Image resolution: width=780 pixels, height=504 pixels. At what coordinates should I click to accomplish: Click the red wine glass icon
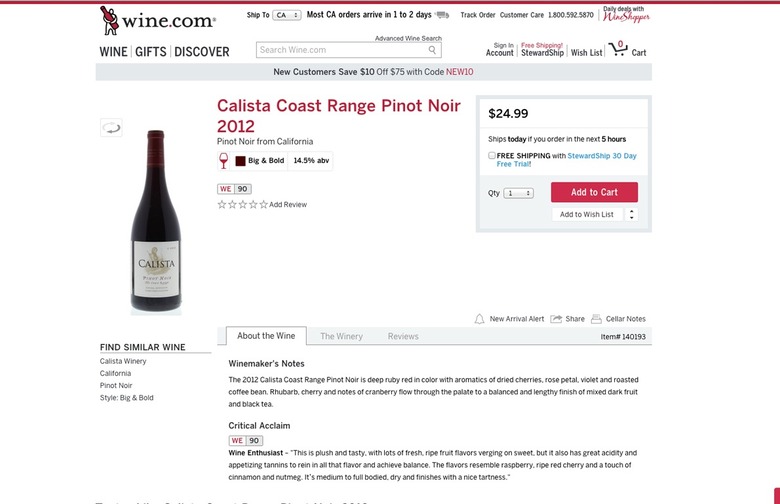coord(224,160)
